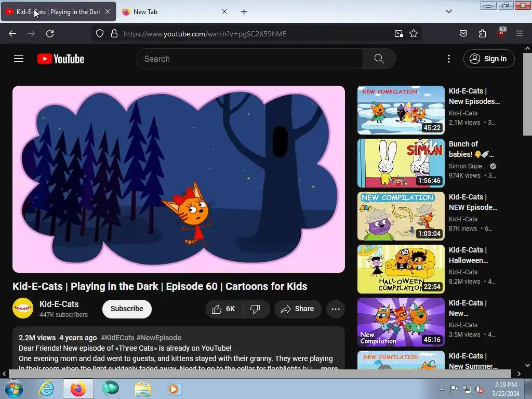Image resolution: width=532 pixels, height=399 pixels.
Task: Open volume control in system tray
Action: 480,389
